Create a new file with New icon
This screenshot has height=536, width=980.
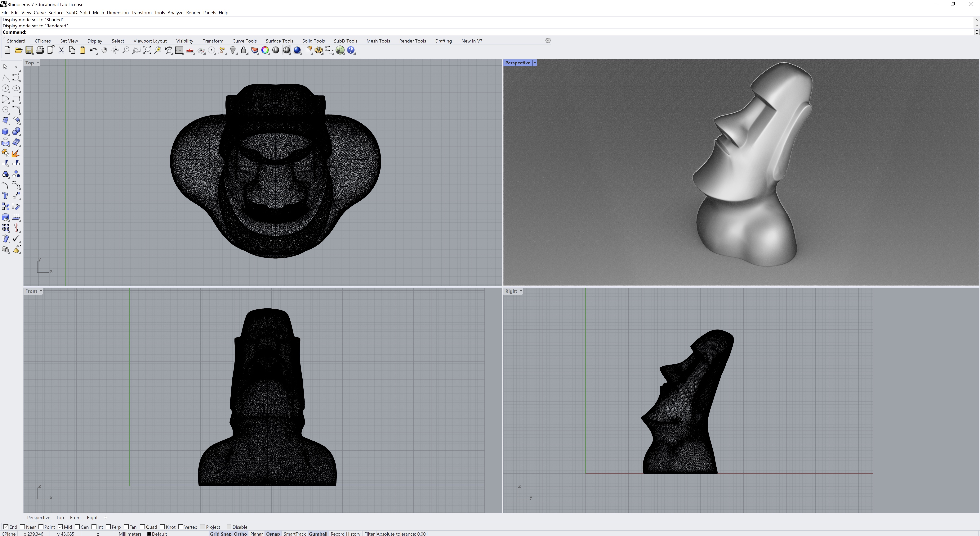[x=7, y=50]
